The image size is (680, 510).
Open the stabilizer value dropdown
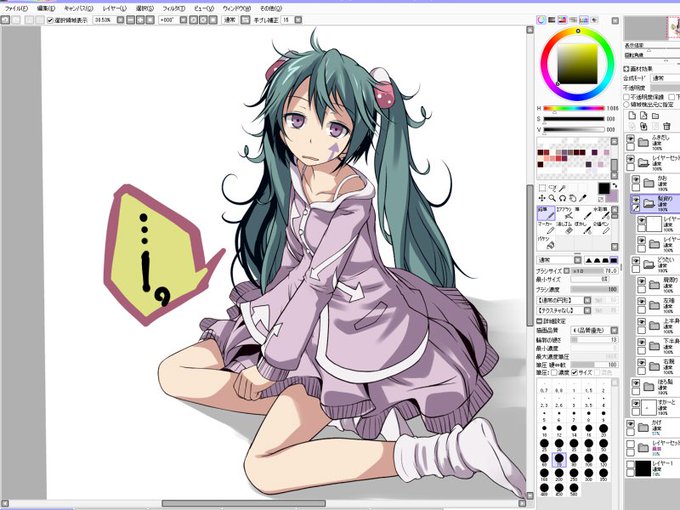point(298,20)
